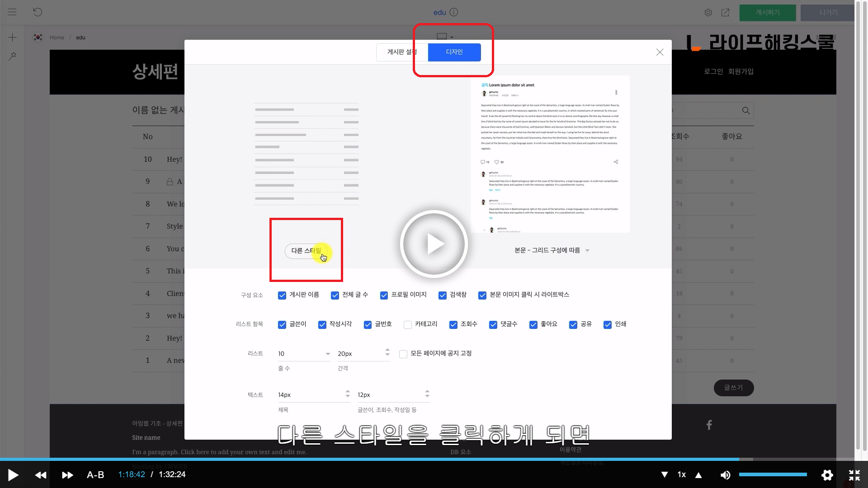Select the 디자인 tab
The image size is (868, 488).
pos(454,52)
